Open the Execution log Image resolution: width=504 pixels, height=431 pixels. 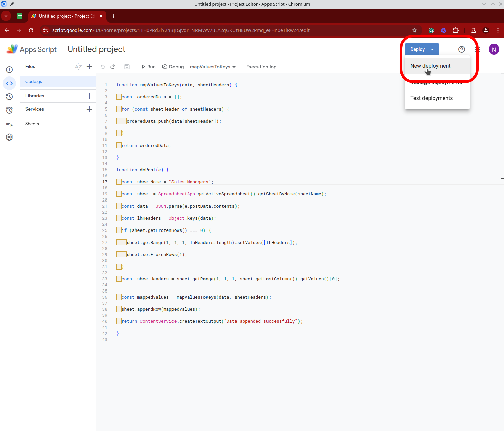pos(261,67)
